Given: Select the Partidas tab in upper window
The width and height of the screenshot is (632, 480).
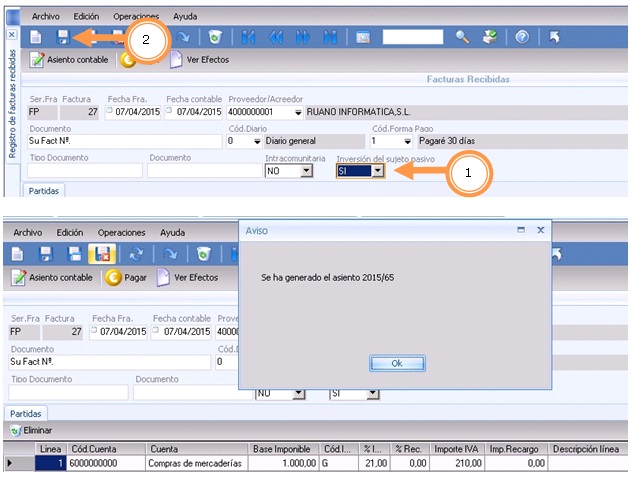Looking at the screenshot, I should [x=43, y=190].
